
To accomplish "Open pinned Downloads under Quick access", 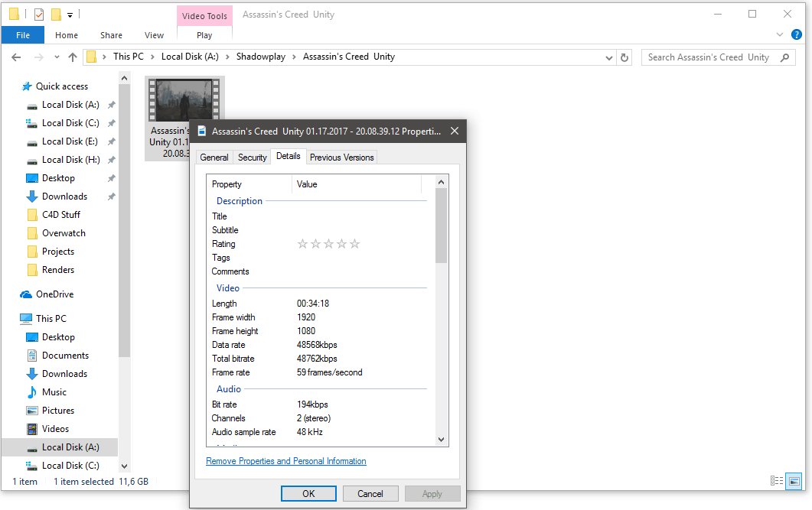I will click(x=65, y=197).
